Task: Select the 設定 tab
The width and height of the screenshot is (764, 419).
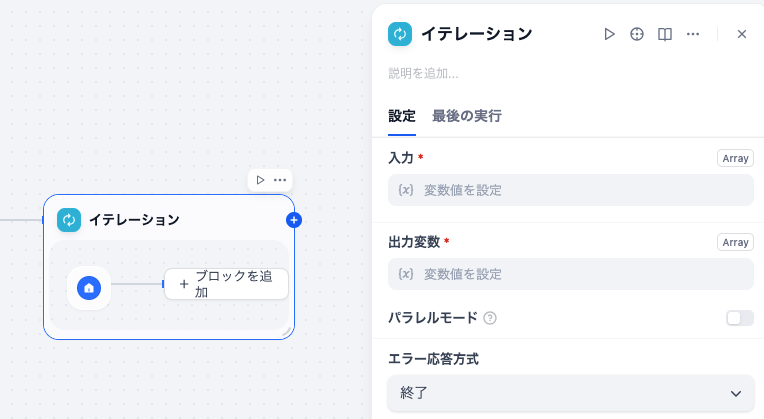Action: [402, 116]
